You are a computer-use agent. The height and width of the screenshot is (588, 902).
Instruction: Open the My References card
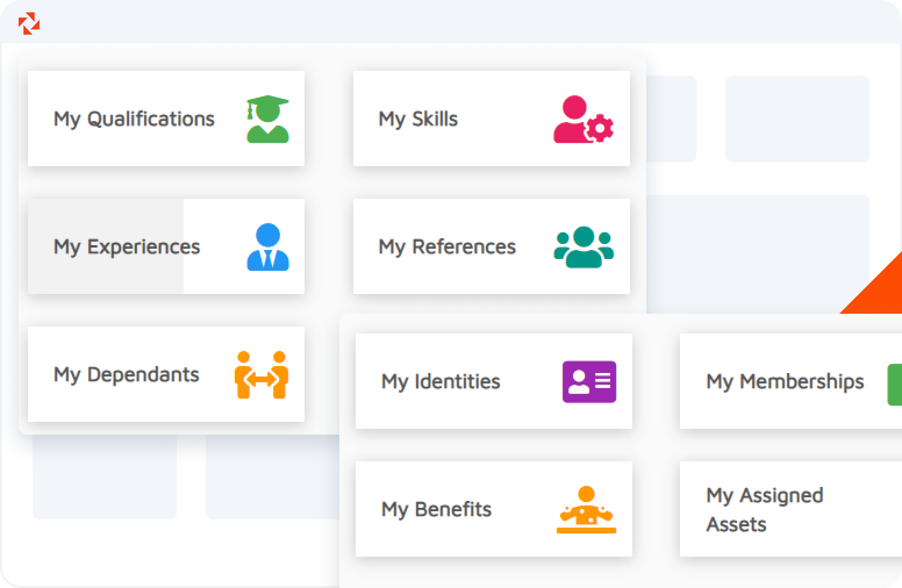click(492, 246)
